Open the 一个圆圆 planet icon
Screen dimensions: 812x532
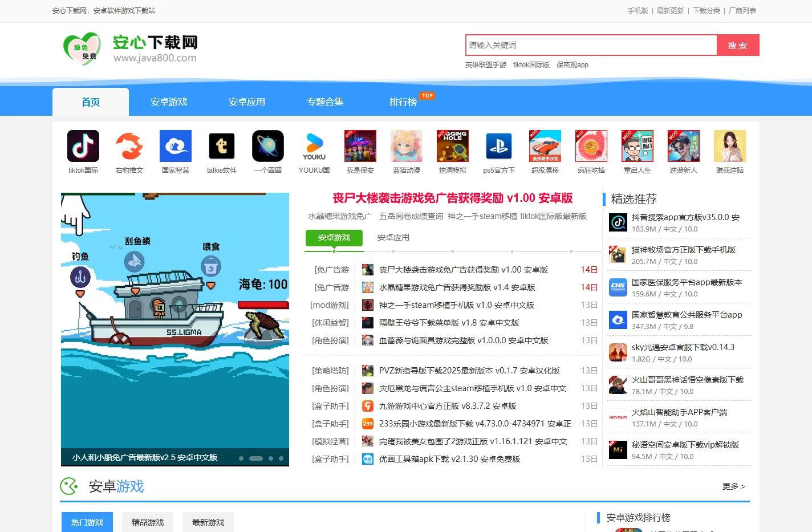(x=268, y=146)
